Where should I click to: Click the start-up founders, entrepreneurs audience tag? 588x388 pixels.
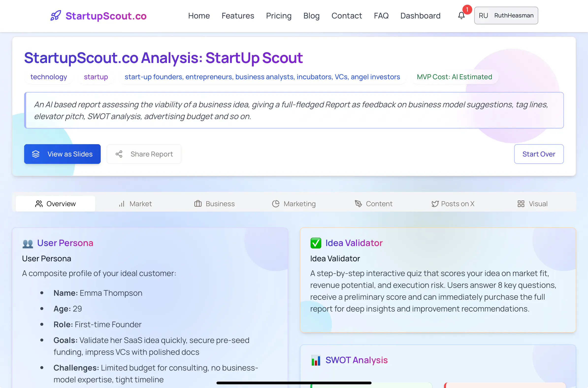[x=262, y=77]
